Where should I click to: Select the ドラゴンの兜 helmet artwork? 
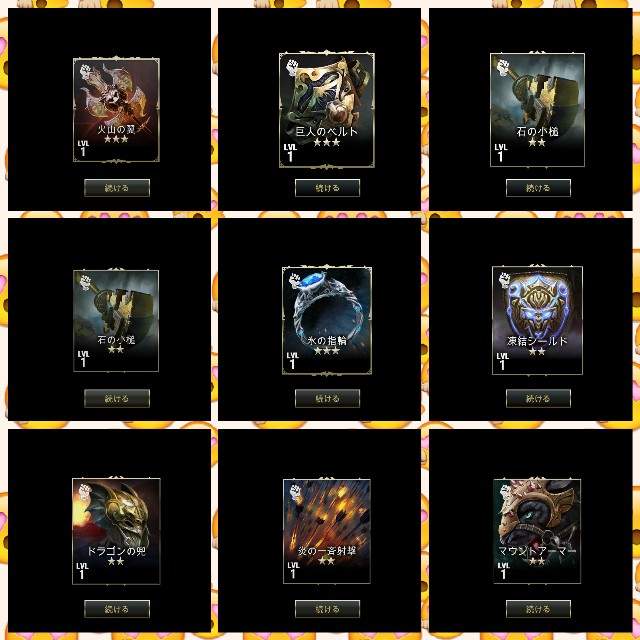(x=116, y=514)
